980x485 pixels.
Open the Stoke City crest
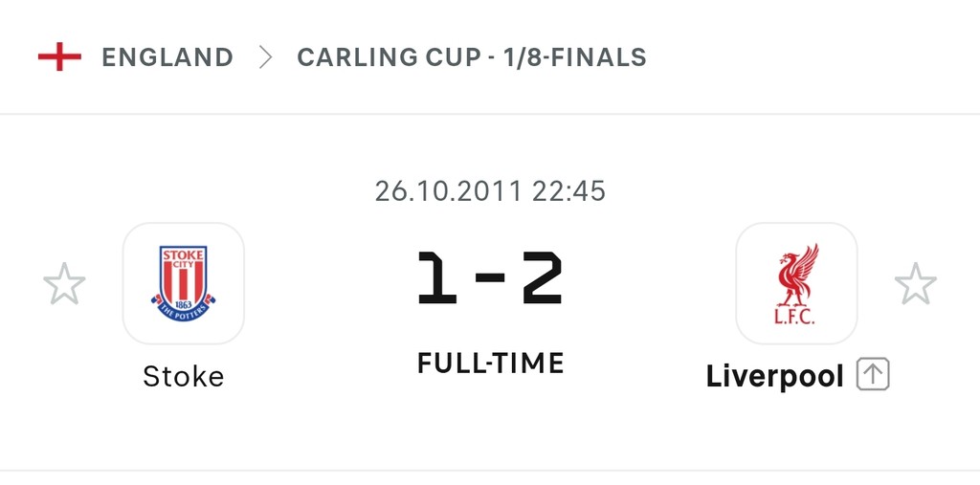[183, 283]
